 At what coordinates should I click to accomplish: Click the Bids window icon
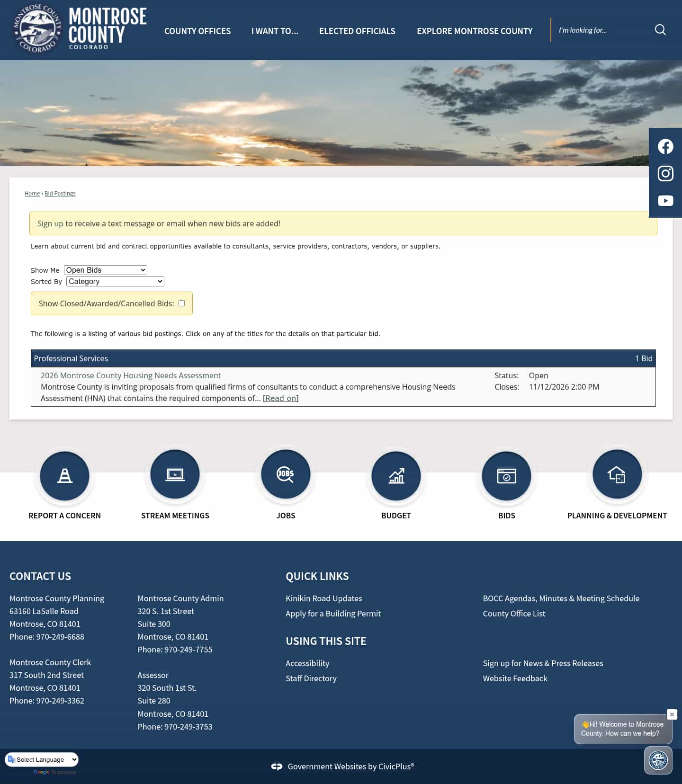(x=506, y=475)
